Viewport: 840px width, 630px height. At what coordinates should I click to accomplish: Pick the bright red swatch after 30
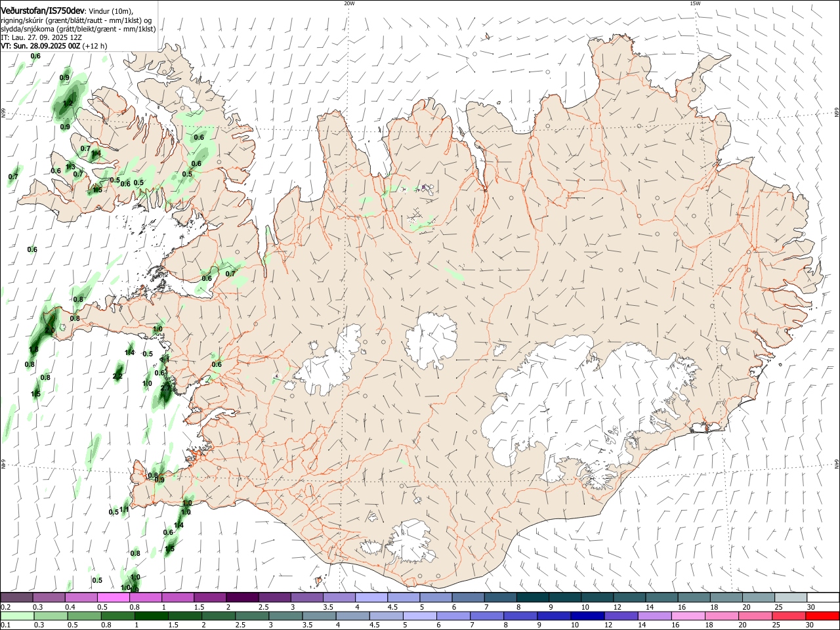point(822,616)
